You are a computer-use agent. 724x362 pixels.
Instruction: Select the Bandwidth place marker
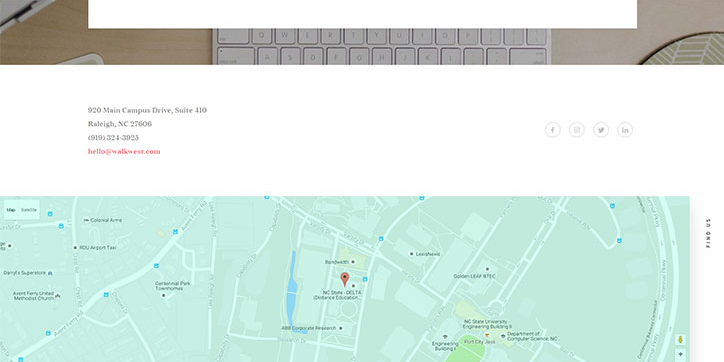[353, 262]
